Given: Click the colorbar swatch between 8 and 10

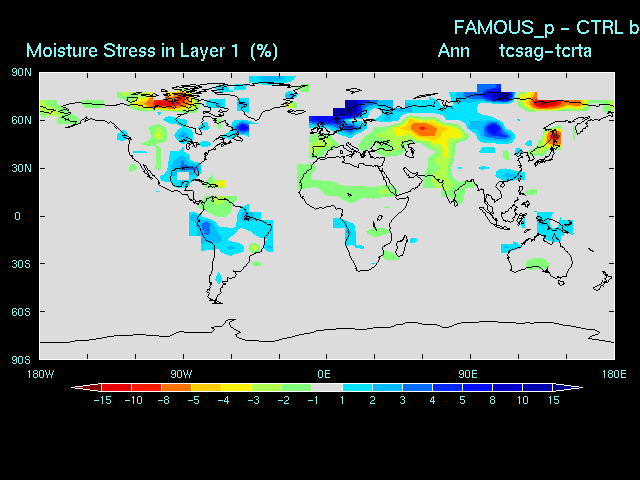Looking at the screenshot, I should click(508, 387).
